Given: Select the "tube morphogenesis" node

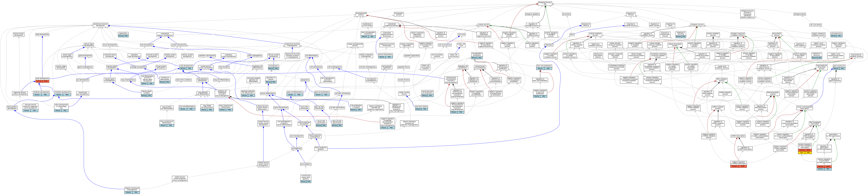Looking at the screenshot, I should tap(255, 56).
